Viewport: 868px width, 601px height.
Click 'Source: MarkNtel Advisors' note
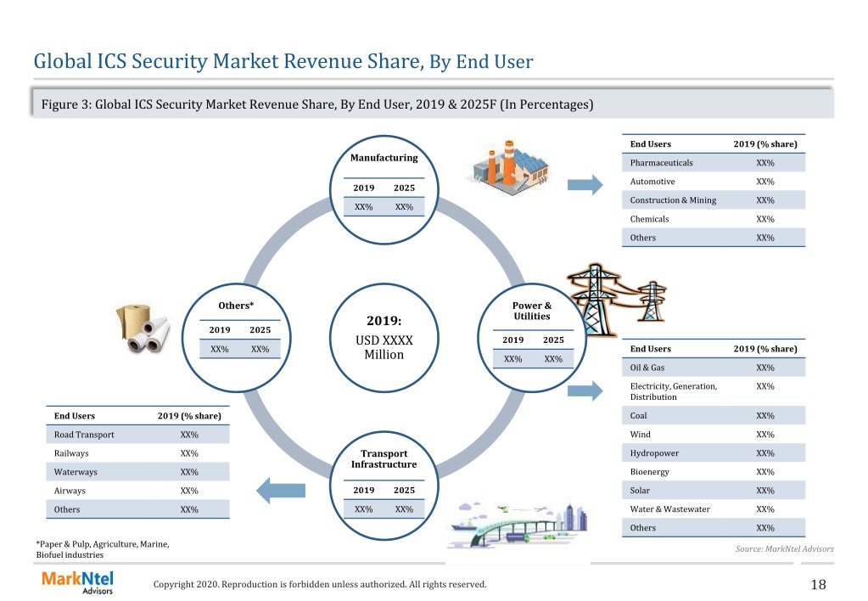coord(784,549)
